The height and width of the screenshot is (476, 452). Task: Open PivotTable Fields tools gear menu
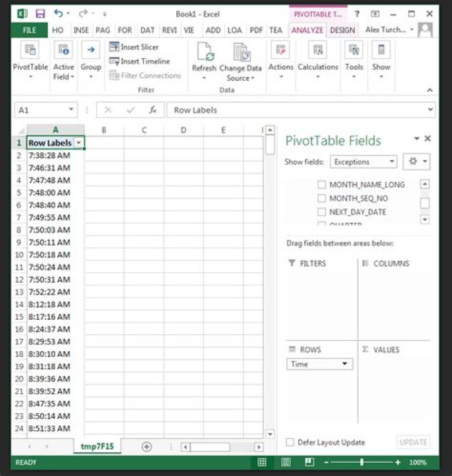[416, 162]
